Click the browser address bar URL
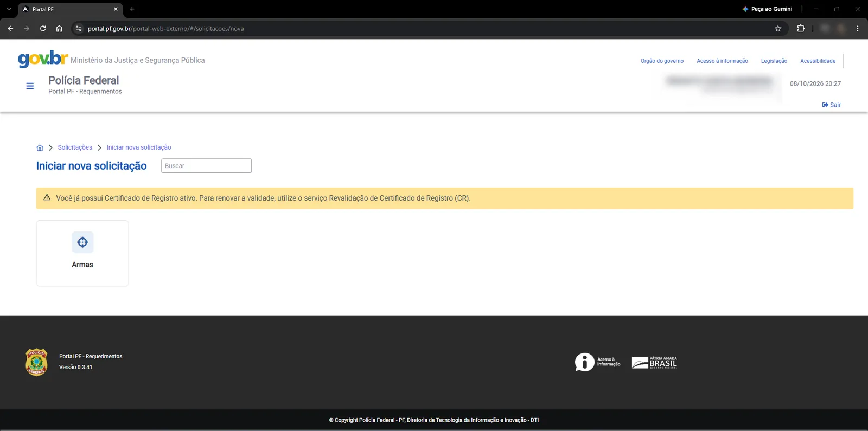The width and height of the screenshot is (868, 431). [x=165, y=29]
